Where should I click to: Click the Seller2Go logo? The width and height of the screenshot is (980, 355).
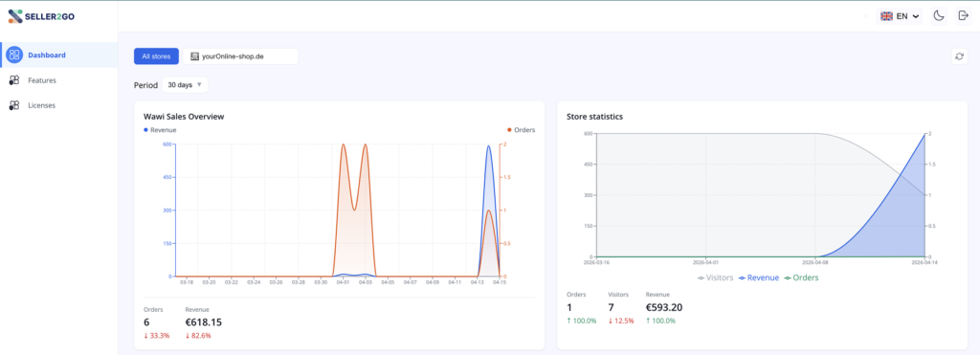tap(41, 16)
